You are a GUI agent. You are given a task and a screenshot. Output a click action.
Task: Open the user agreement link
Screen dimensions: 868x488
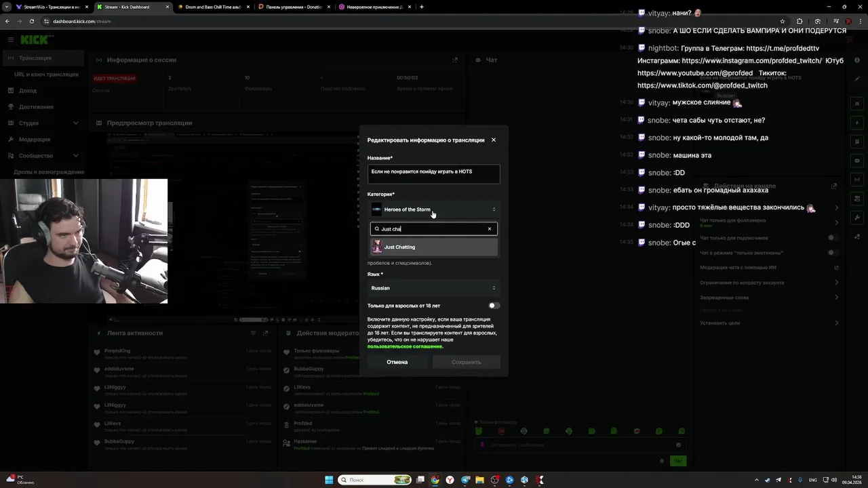point(405,346)
